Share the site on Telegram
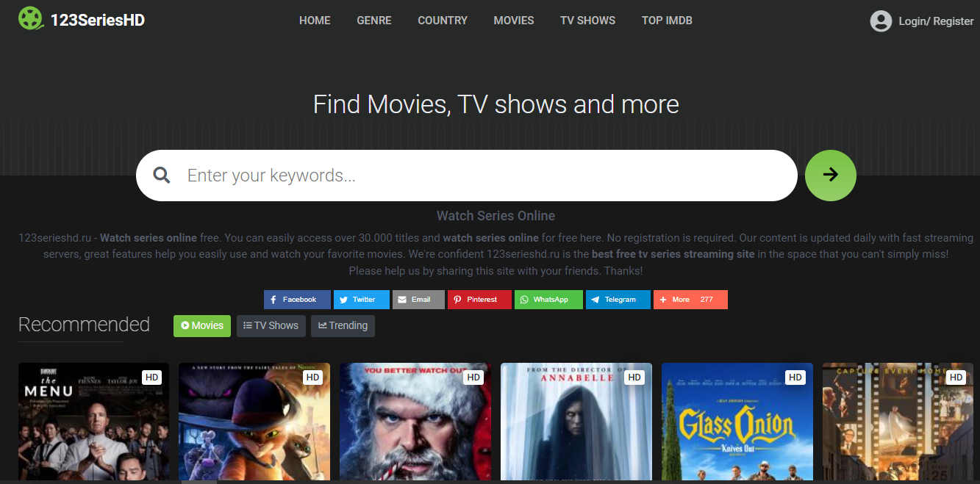The image size is (980, 484). point(618,300)
